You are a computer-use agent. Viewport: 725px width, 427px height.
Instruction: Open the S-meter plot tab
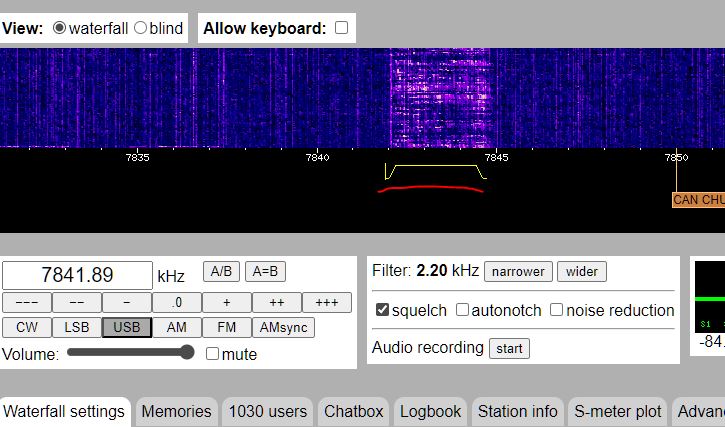coord(618,412)
